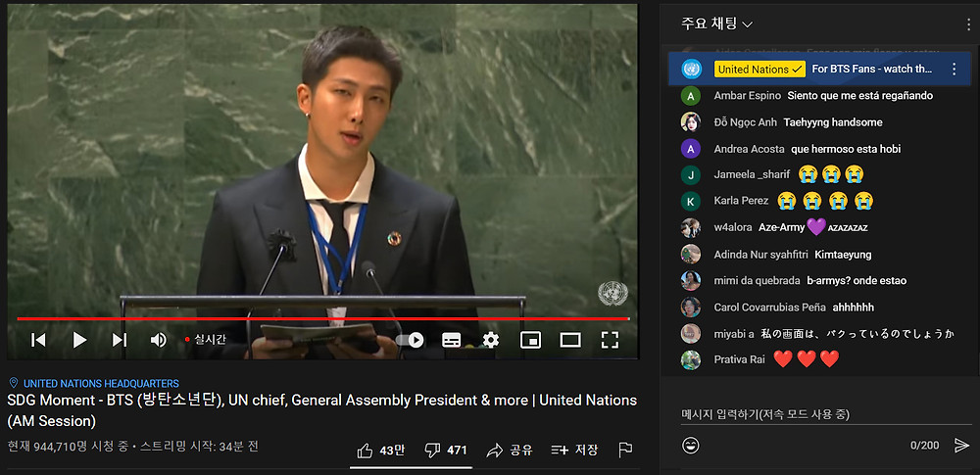Toggle subtitles captions button
The image size is (980, 475).
(x=451, y=340)
